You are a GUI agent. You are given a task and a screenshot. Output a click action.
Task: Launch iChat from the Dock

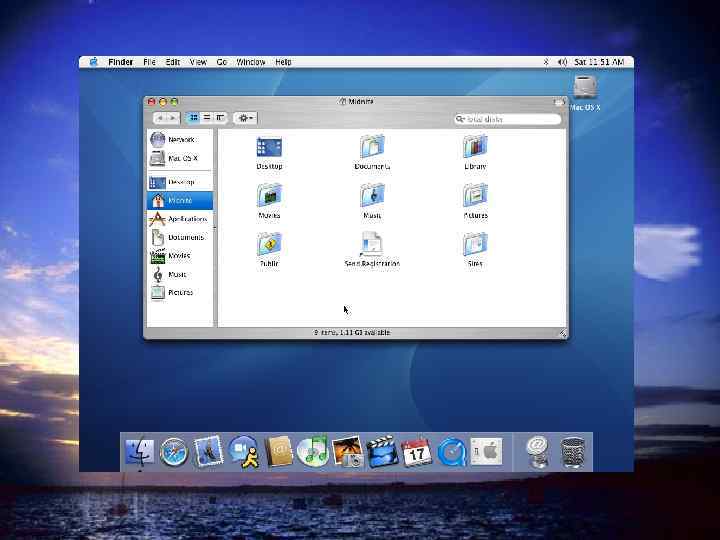coord(243,452)
